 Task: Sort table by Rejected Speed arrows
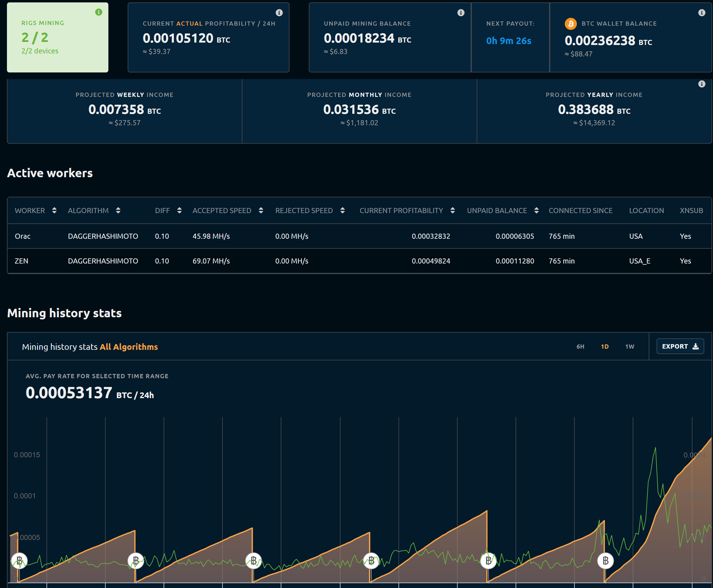coord(342,210)
